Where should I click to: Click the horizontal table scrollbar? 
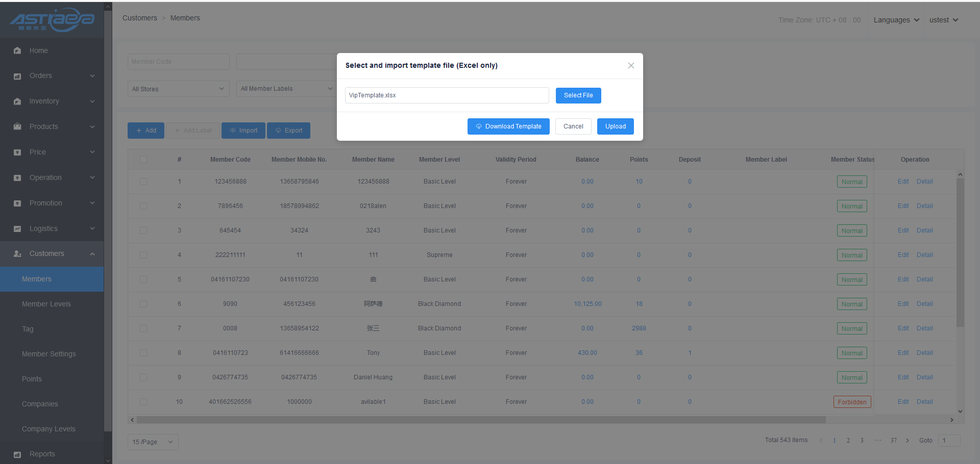pos(481,420)
